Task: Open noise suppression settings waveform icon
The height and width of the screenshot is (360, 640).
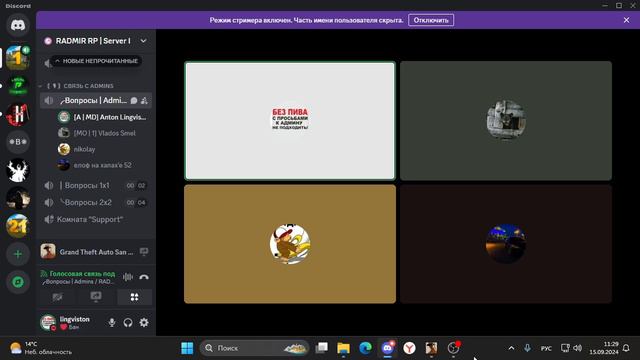Action: coord(128,277)
